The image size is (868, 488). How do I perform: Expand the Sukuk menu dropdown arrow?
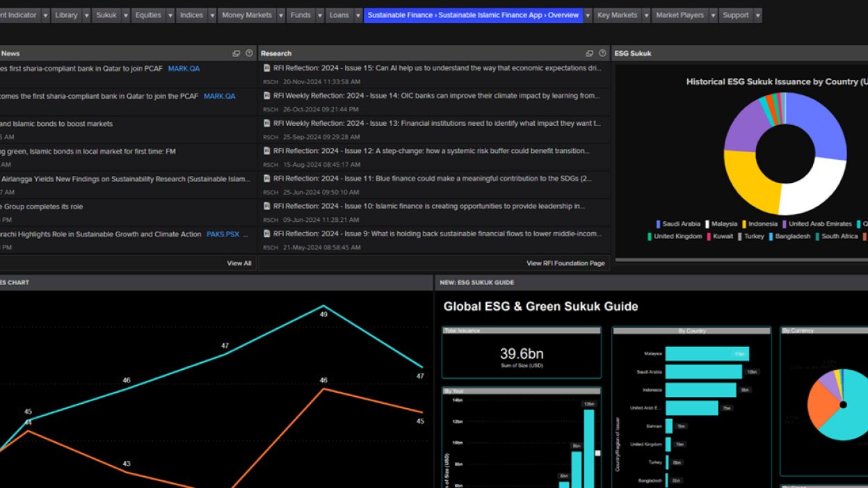[x=126, y=15]
